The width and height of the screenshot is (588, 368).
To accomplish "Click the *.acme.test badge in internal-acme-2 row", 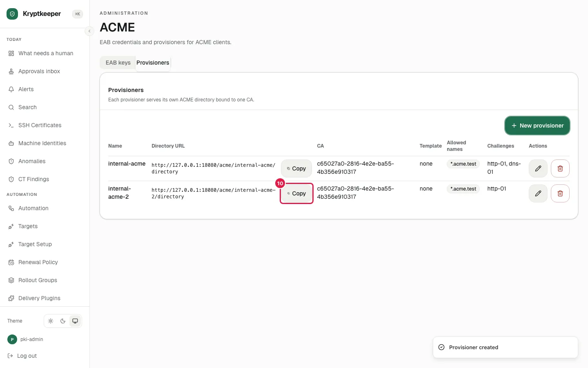I will [463, 189].
